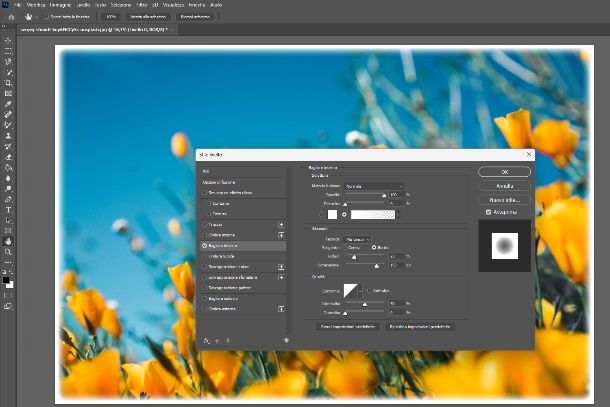Click the fx icon at dialog bottom
Screen dimensions: 610x407
click(x=207, y=340)
